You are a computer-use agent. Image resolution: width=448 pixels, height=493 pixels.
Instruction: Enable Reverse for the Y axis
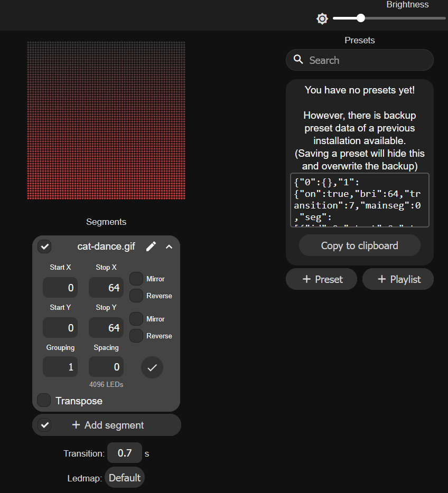(136, 336)
